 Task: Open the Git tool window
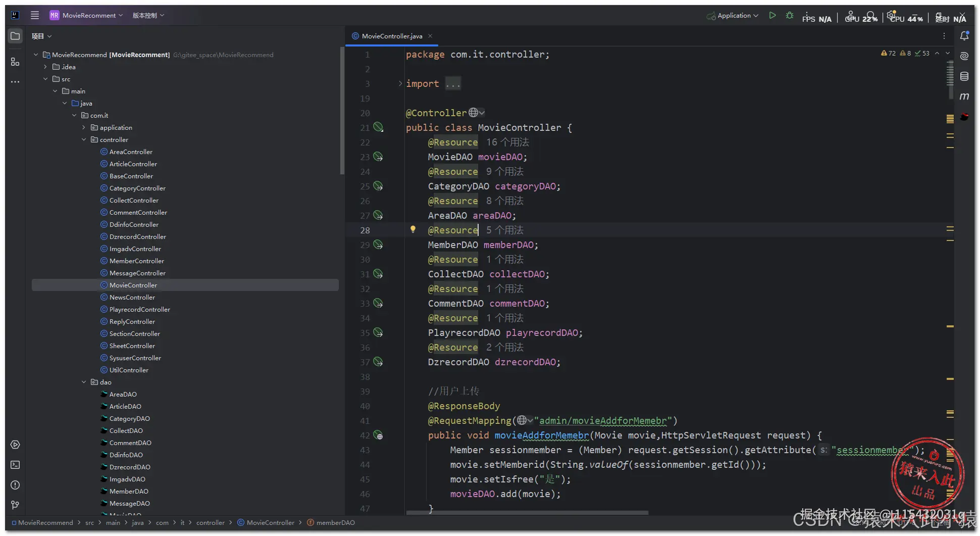point(15,505)
